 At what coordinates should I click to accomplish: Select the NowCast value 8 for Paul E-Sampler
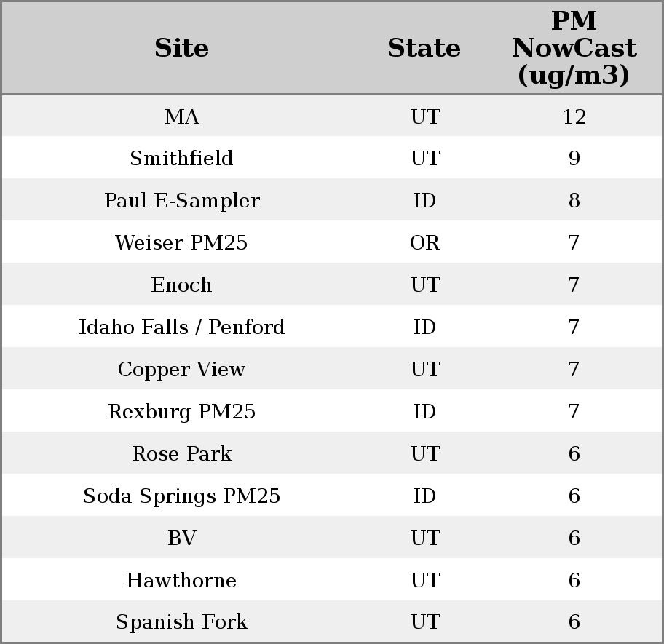574,201
